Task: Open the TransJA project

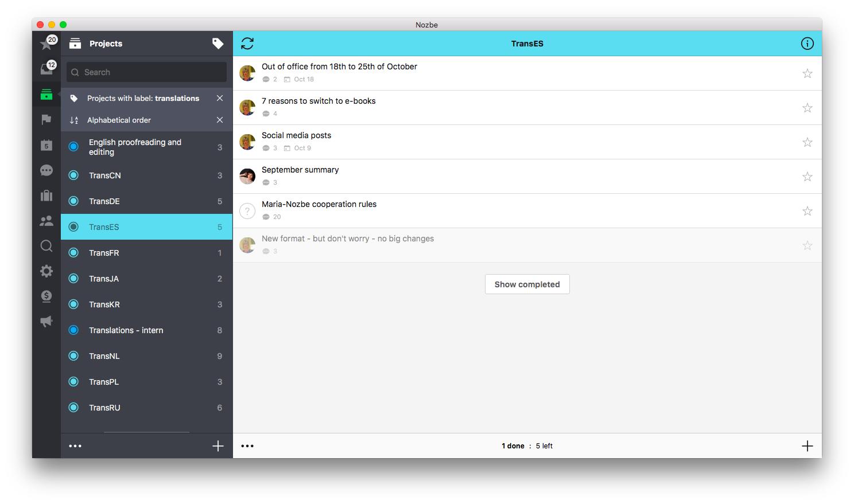Action: point(146,279)
